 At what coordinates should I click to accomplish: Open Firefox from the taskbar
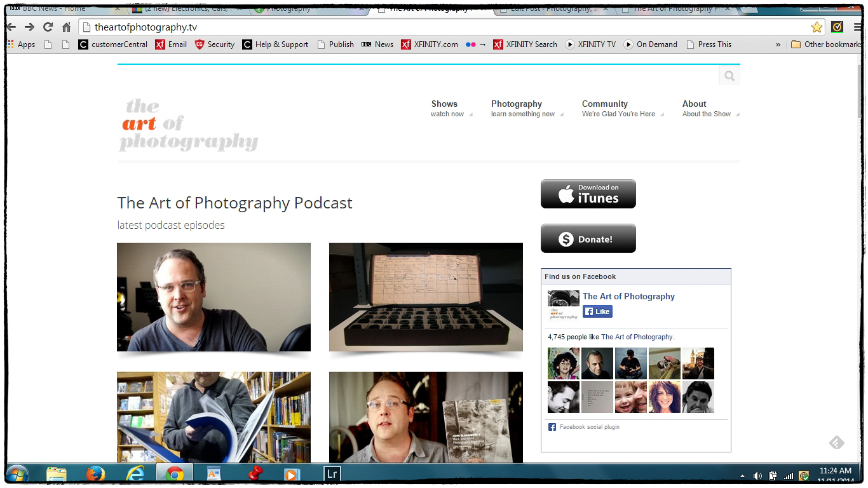click(95, 473)
